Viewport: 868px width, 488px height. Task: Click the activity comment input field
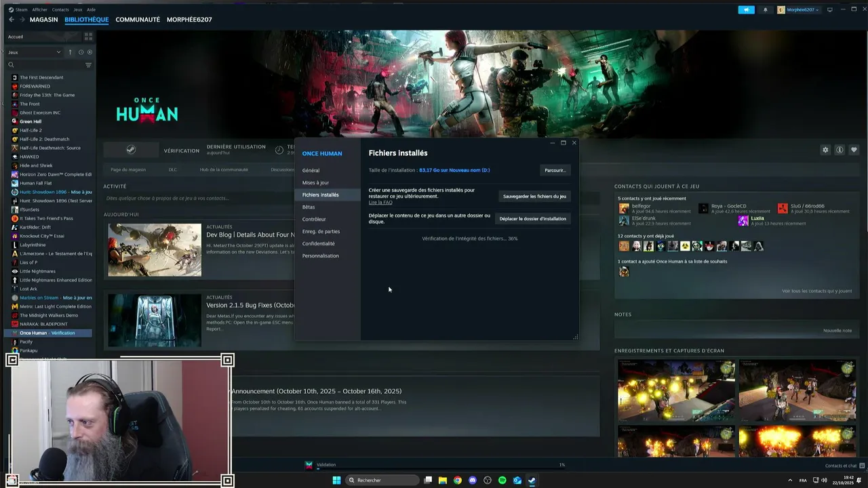point(199,198)
